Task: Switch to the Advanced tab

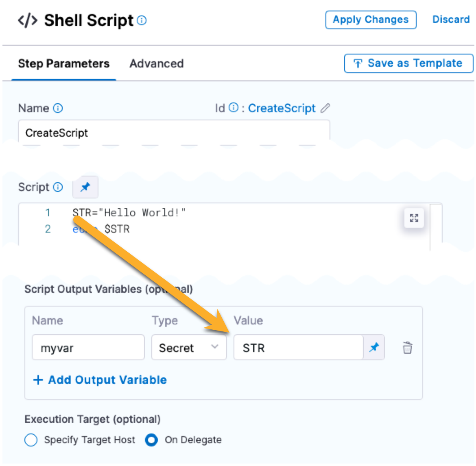Action: click(x=157, y=63)
